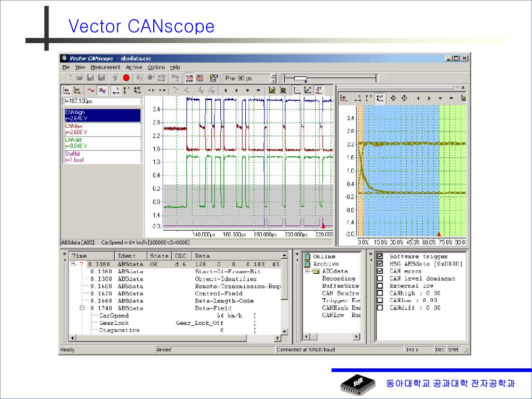Enable the External low checkbox
This screenshot has height=399, width=532.
click(380, 286)
